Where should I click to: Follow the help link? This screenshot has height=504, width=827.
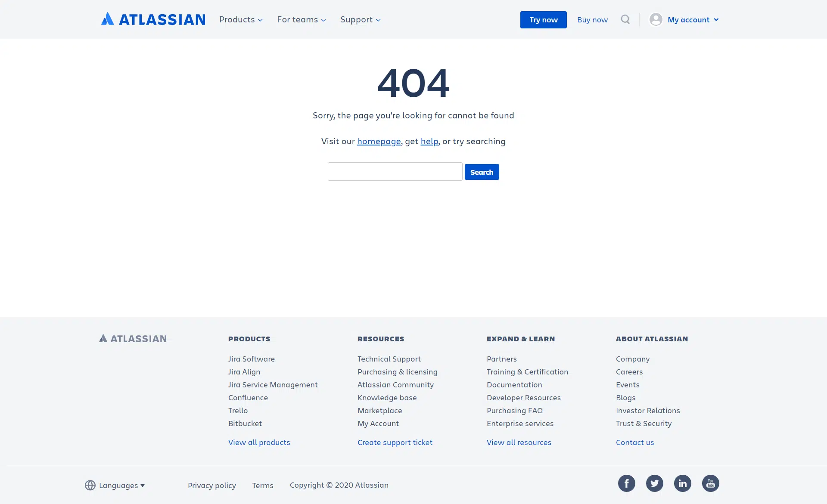point(429,141)
